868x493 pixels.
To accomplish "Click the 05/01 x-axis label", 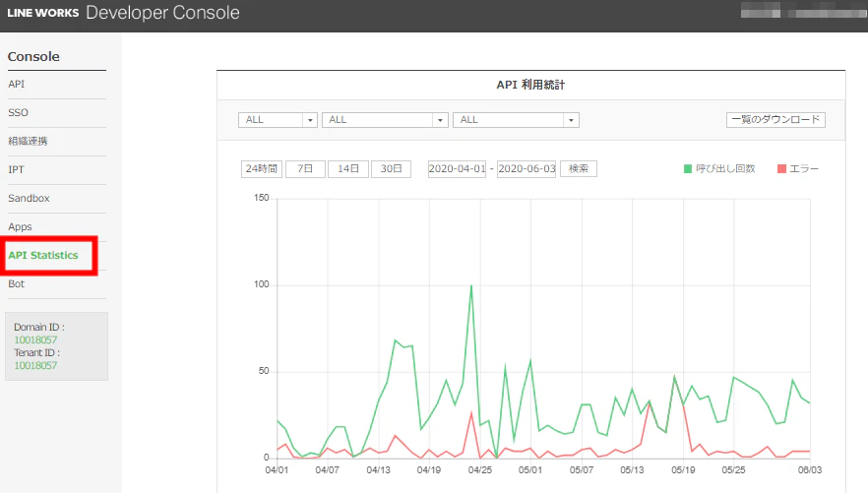I will pos(530,469).
